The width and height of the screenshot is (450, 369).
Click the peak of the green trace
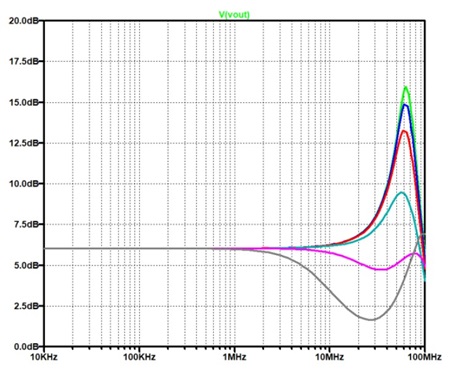coord(406,87)
